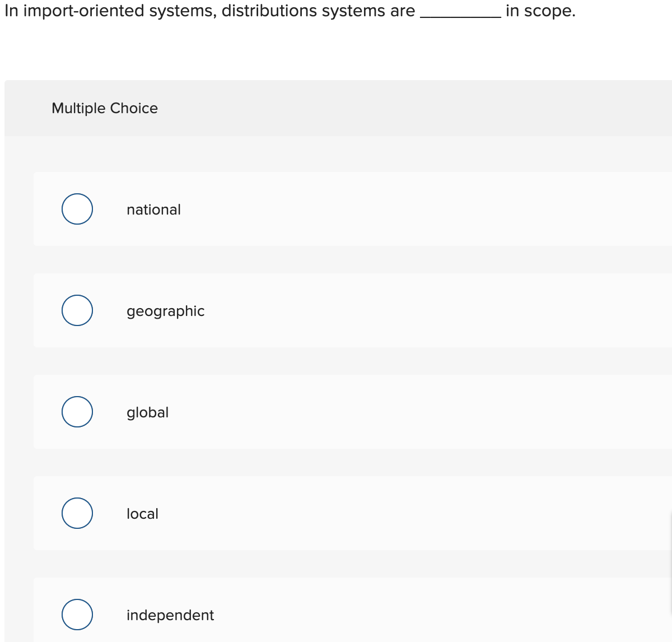Choose the answer labeled geographic

(165, 311)
